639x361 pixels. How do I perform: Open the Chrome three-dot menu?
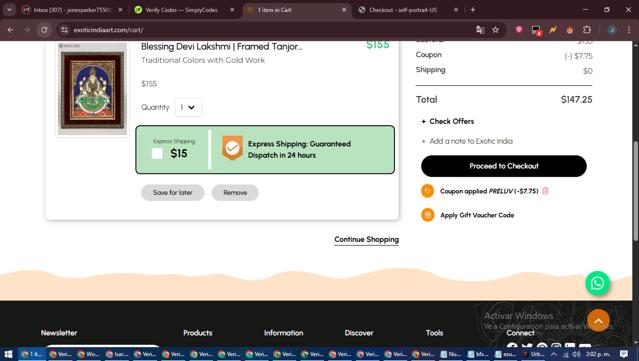tap(629, 30)
